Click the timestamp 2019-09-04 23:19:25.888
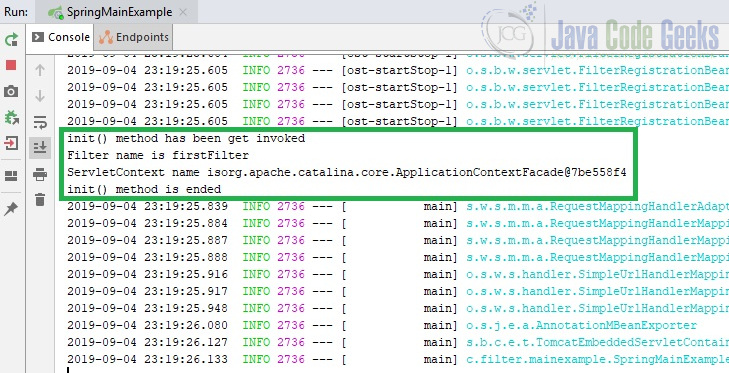The width and height of the screenshot is (729, 373). click(147, 257)
